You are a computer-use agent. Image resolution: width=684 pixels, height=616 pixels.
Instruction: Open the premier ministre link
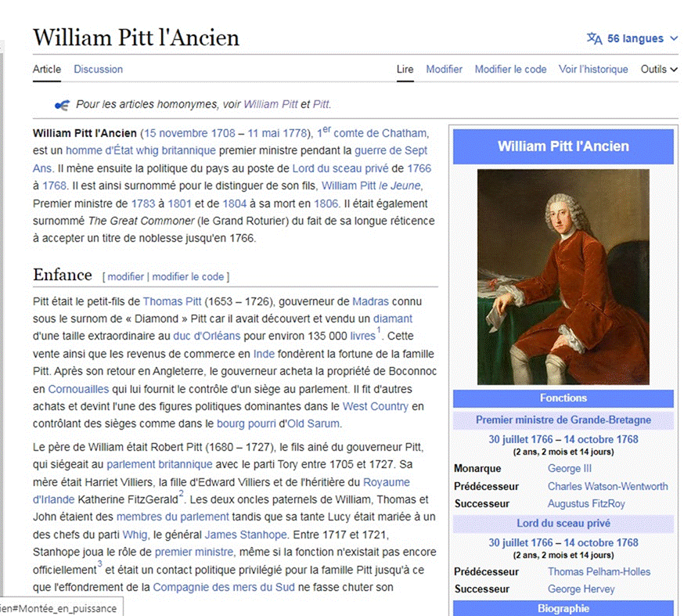[x=194, y=553]
